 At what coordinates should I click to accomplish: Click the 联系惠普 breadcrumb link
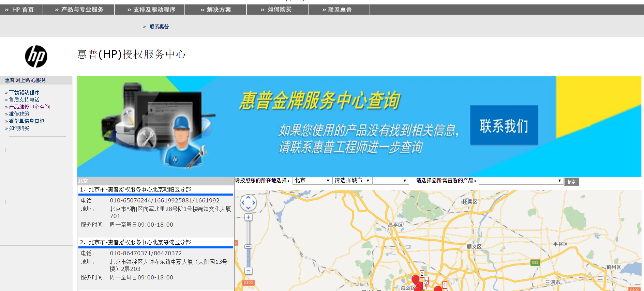coord(159,27)
